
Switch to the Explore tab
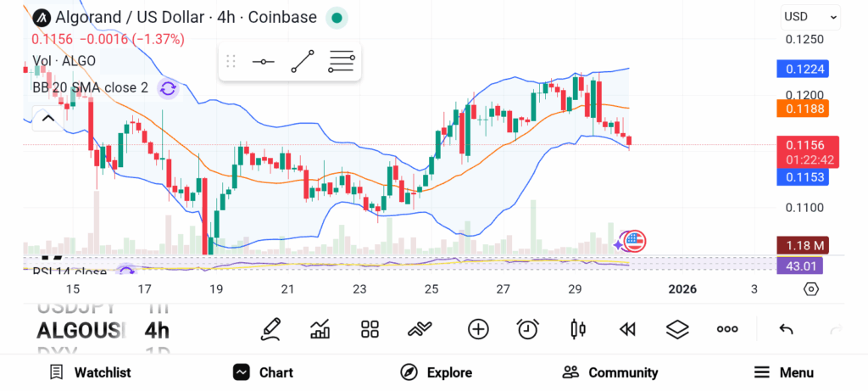coord(436,372)
